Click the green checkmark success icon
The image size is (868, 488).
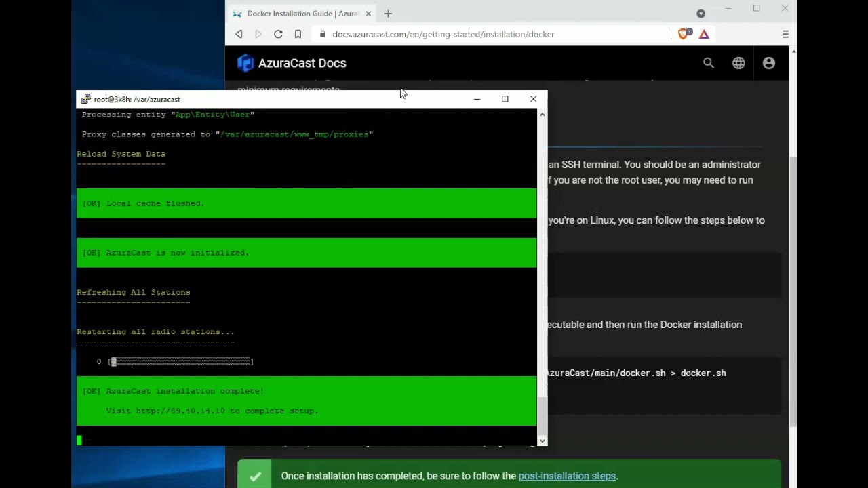coord(255,476)
